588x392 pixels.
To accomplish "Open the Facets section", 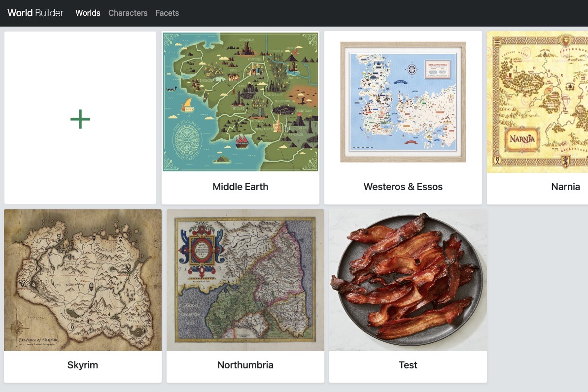I will 167,13.
